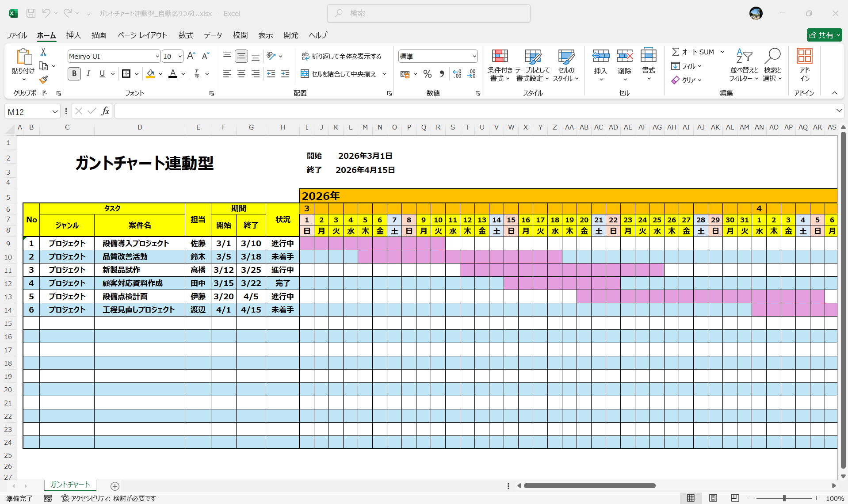This screenshot has height=504, width=848.
Task: Toggle underline formatting
Action: tap(102, 74)
